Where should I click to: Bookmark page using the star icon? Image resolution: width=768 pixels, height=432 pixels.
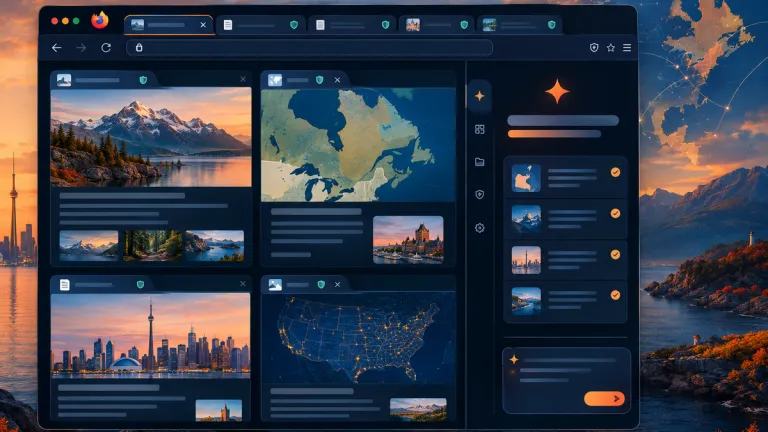610,48
